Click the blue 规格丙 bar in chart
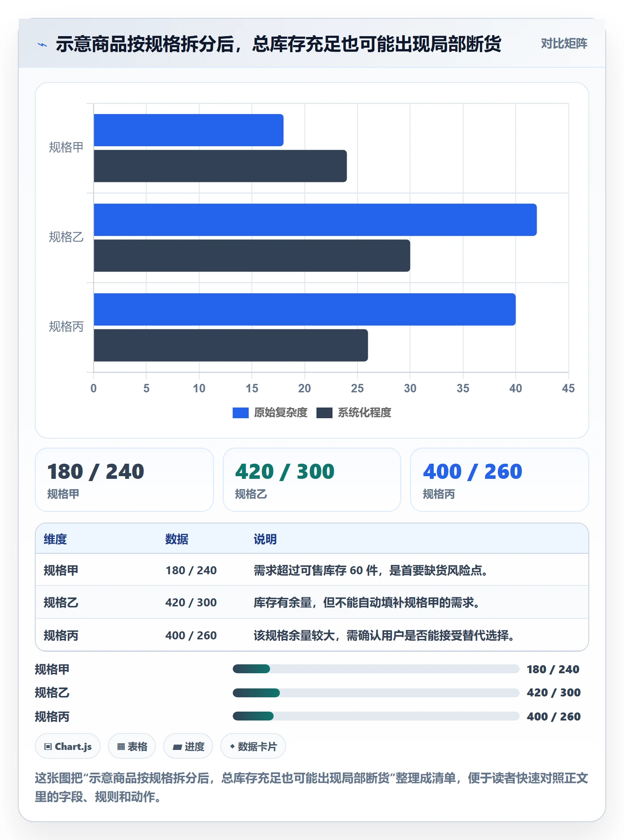This screenshot has height=840, width=624. point(304,309)
